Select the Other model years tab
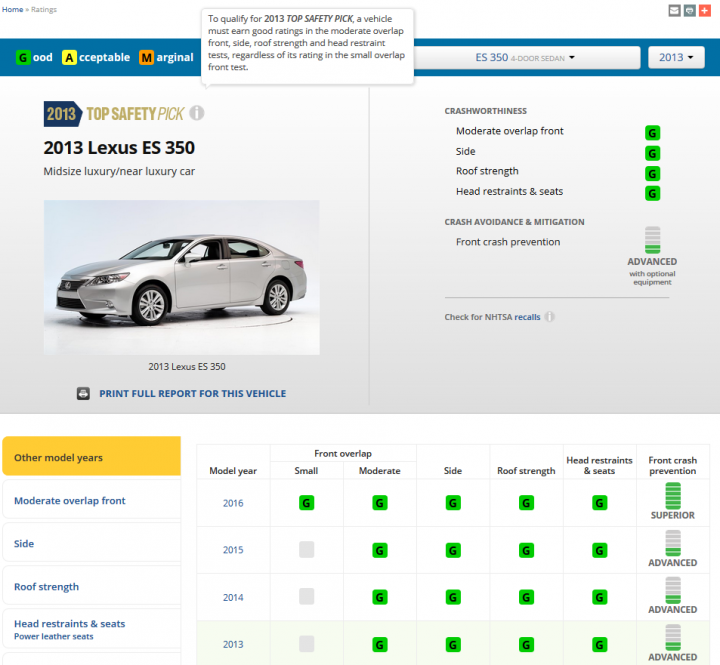The height and width of the screenshot is (665, 720). coord(92,456)
